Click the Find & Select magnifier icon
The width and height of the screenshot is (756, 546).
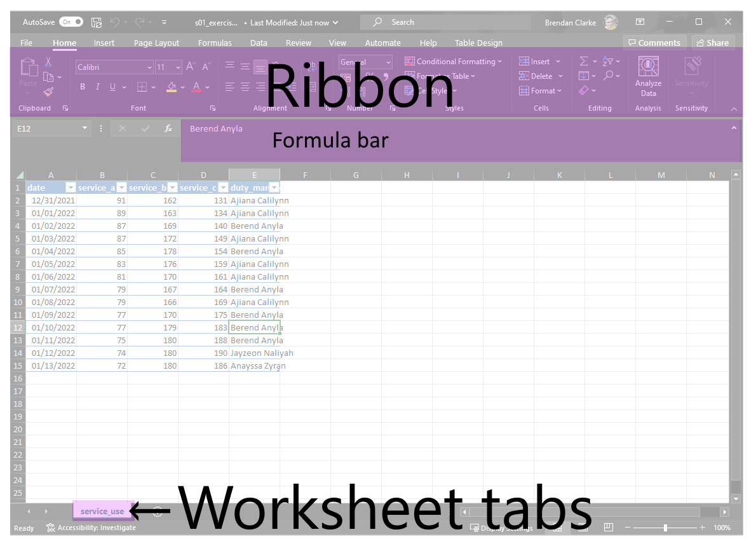click(609, 76)
